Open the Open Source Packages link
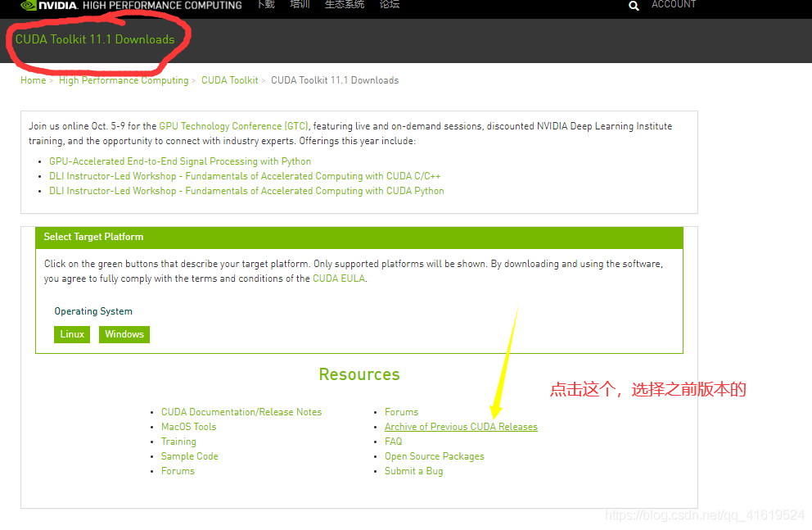 click(x=435, y=456)
